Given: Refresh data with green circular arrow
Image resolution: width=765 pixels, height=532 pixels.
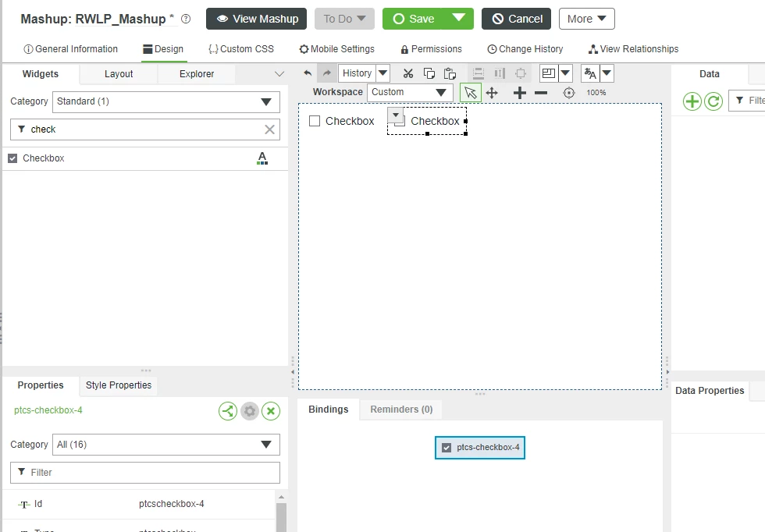Looking at the screenshot, I should [x=713, y=101].
